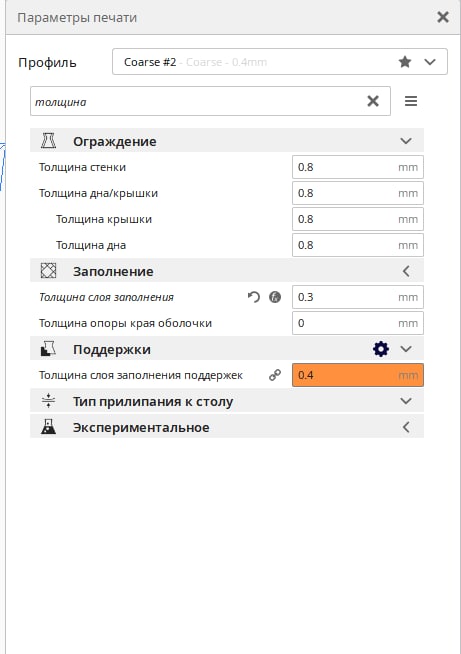This screenshot has height=654, width=461.
Task: Open the Профиль dropdown Coarse #2
Action: tap(280, 62)
